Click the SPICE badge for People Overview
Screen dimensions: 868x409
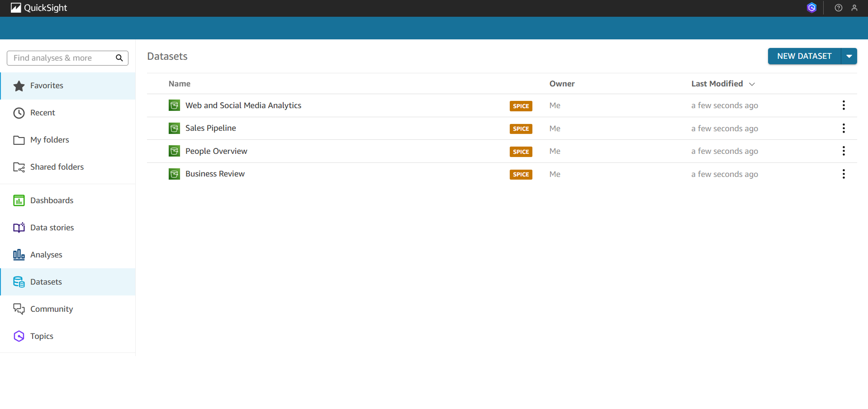click(x=521, y=152)
